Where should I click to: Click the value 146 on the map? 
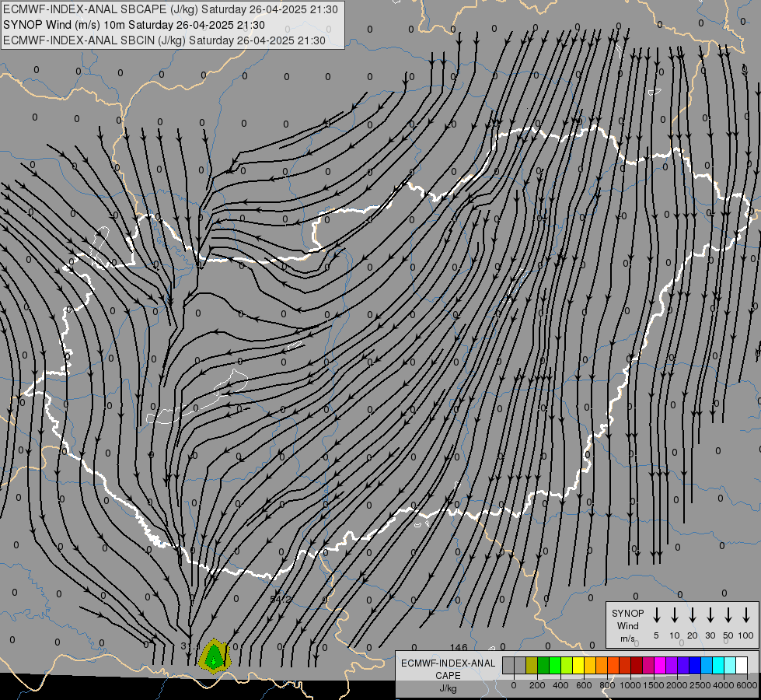tap(458, 647)
